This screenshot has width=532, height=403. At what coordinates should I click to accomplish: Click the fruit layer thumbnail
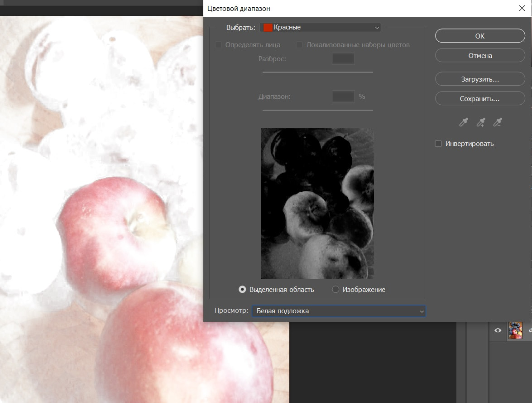click(x=515, y=330)
